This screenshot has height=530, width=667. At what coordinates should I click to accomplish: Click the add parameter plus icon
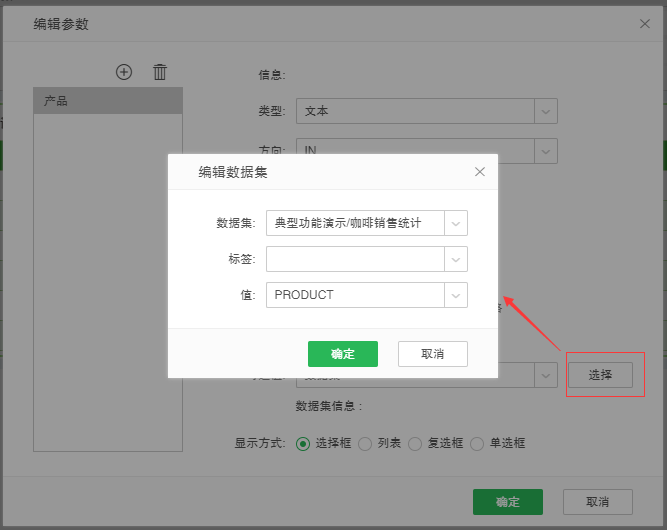(x=124, y=72)
